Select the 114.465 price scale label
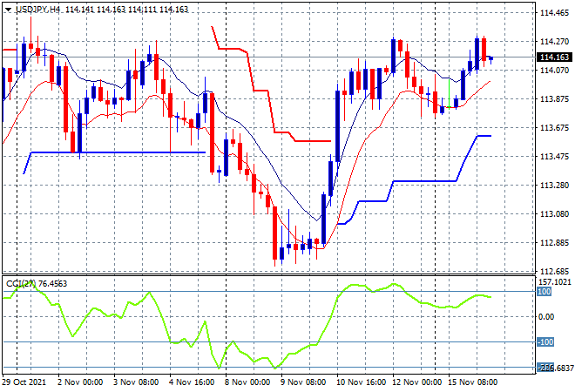Image resolution: width=575 pixels, height=392 pixels. click(554, 13)
